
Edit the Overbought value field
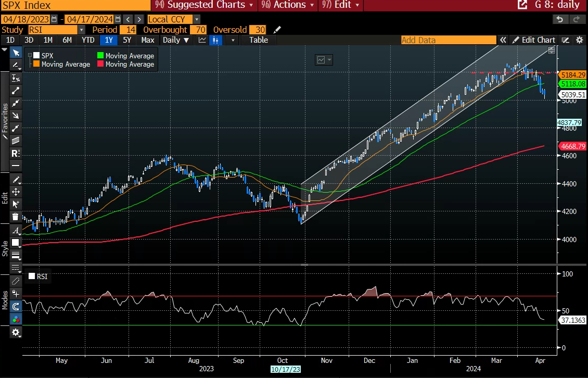198,30
